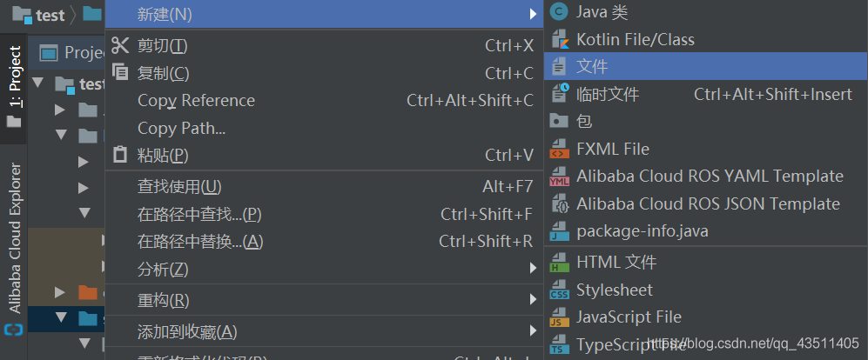Open the 重构(R) submenu
Screen dimensions: 868x360
tap(325, 300)
